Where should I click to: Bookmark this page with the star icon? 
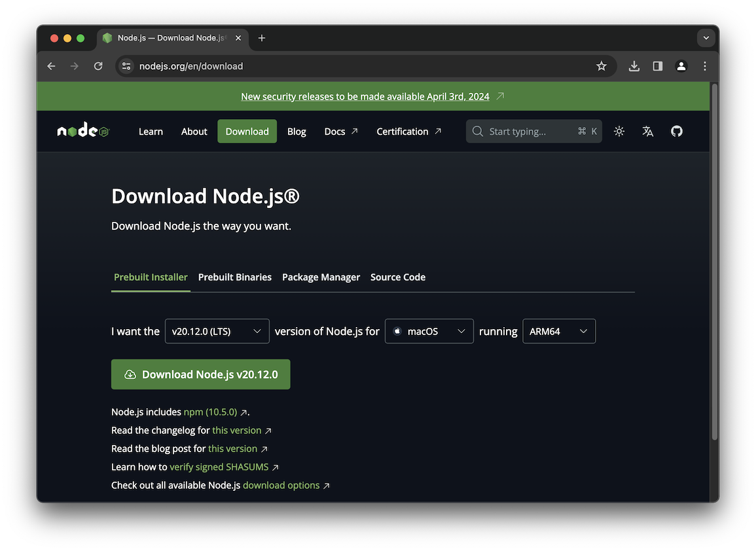[601, 66]
